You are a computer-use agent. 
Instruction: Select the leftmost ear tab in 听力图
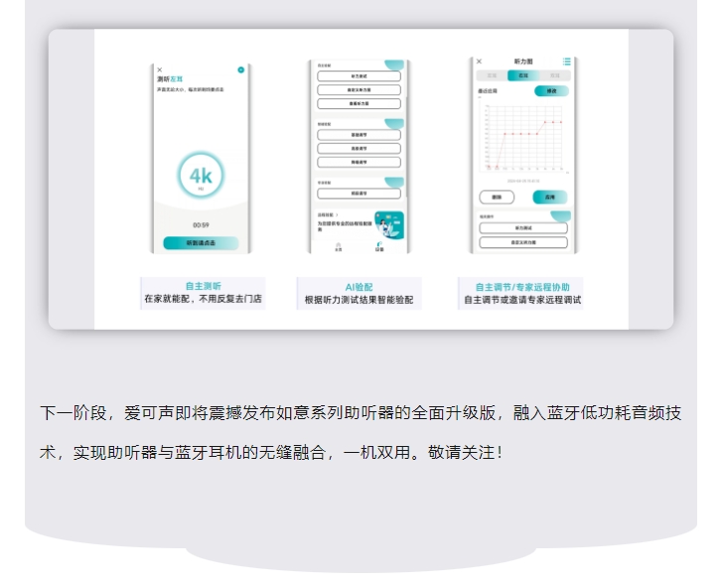click(493, 75)
